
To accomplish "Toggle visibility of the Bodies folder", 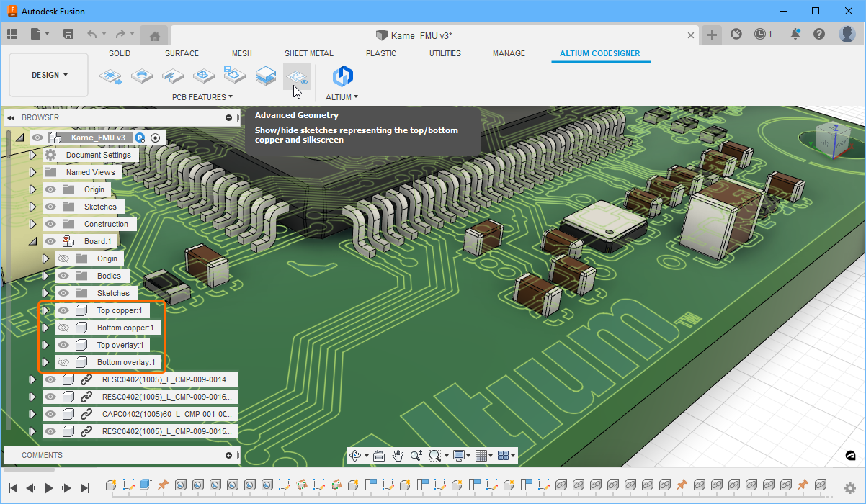I will tap(63, 276).
